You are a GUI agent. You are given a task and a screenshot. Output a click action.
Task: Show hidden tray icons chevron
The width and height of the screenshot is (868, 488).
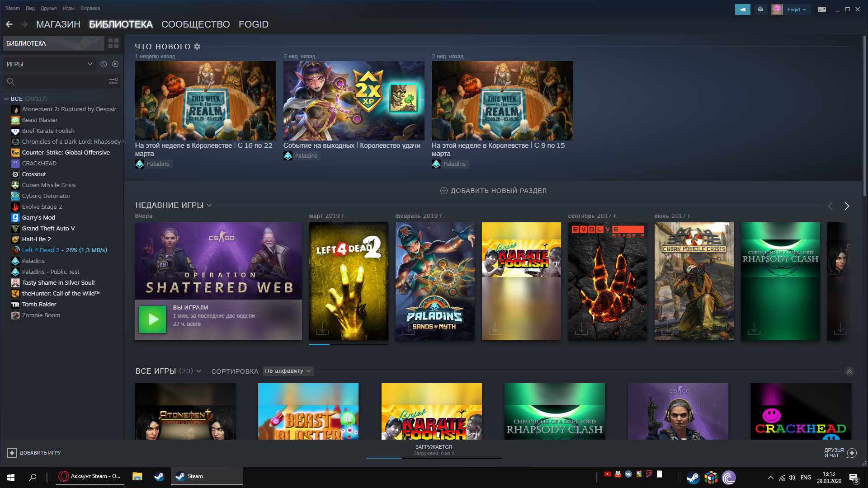(770, 478)
